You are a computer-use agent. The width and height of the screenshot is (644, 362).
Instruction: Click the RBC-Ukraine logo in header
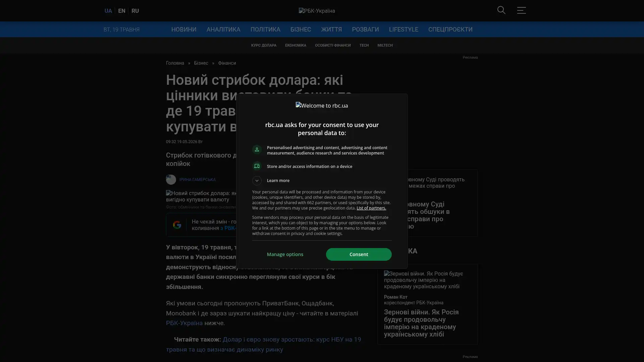(317, 11)
